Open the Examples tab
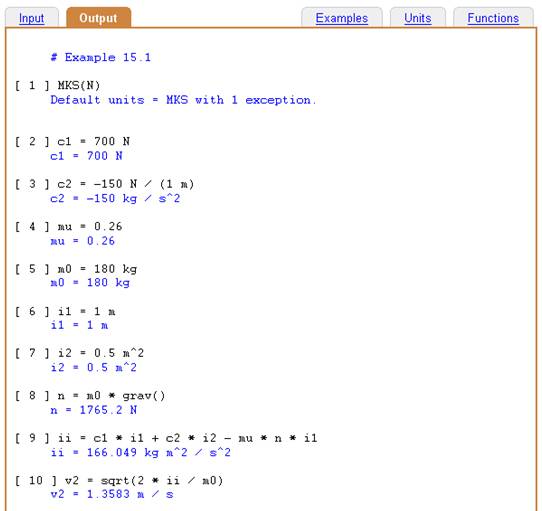 coord(342,18)
